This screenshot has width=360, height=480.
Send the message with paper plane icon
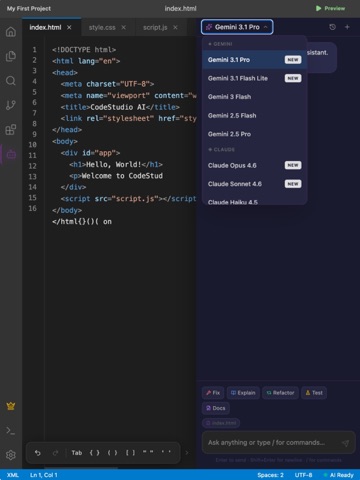(345, 443)
